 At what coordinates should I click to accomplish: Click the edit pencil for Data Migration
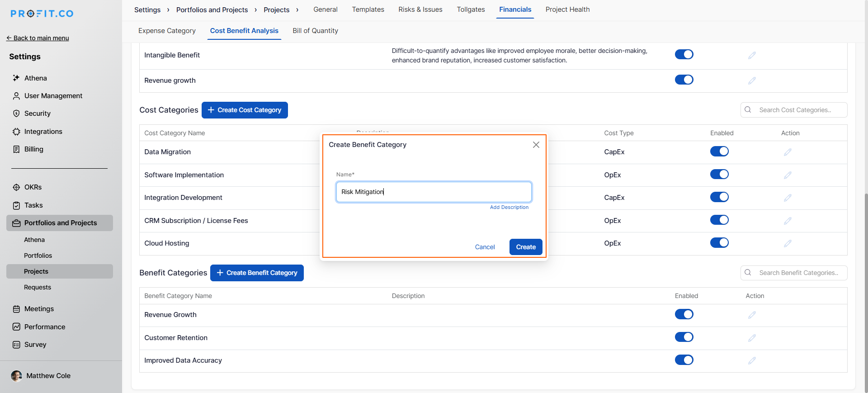788,152
